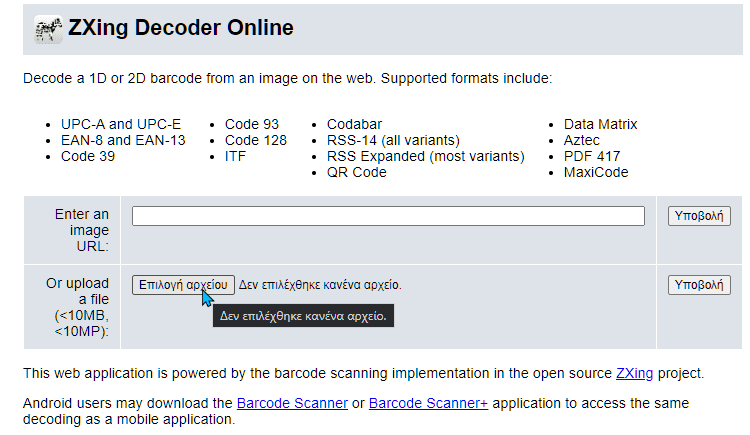Click the dark tooltip below the file button
Image resolution: width=750 pixels, height=435 pixels.
pos(303,316)
